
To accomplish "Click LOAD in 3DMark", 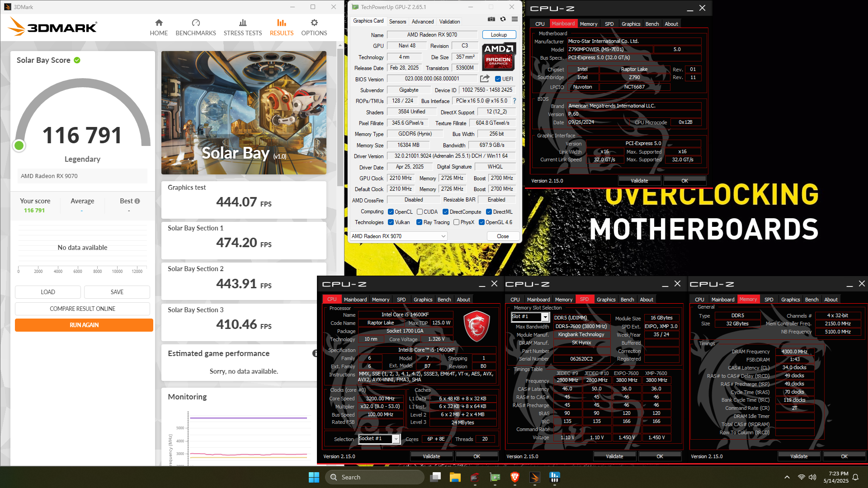I will pos(48,292).
